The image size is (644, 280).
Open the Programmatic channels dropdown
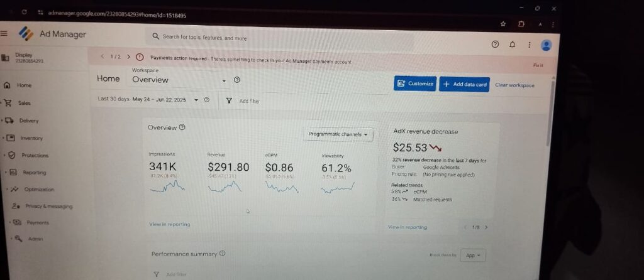pos(338,134)
